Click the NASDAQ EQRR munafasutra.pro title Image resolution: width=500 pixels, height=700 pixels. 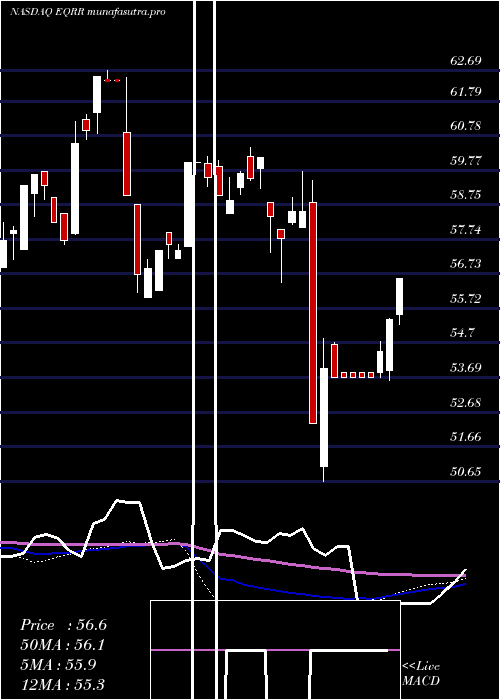[x=88, y=12]
